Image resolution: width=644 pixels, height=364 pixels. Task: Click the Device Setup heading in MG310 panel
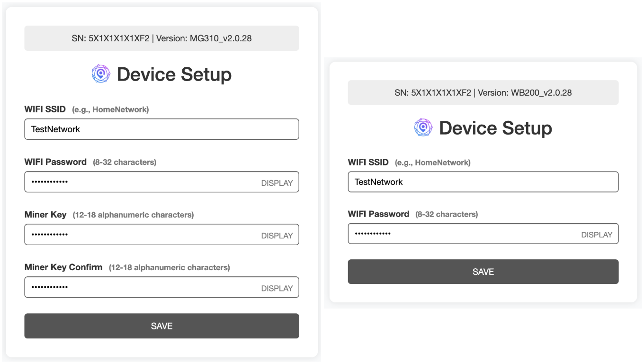[174, 74]
